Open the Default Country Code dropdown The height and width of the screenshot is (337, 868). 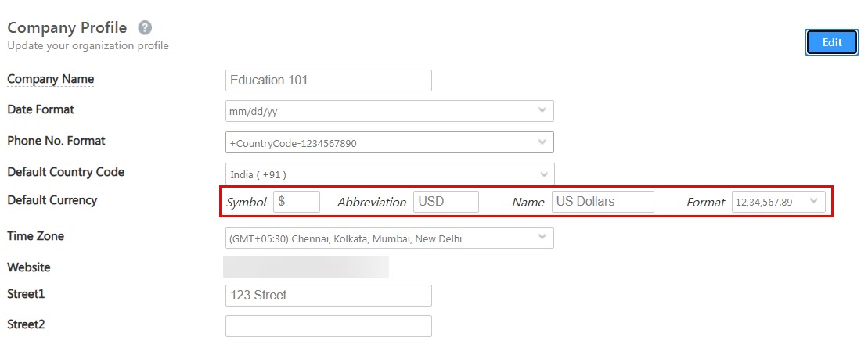[389, 174]
